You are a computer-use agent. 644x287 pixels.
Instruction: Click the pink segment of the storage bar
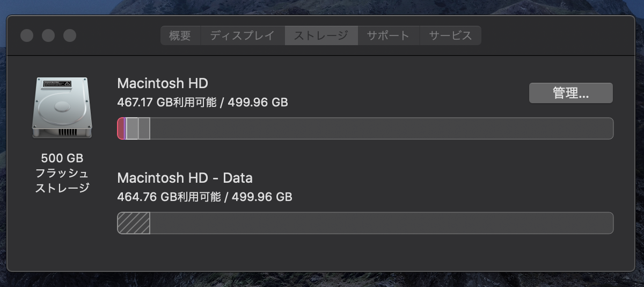click(121, 129)
